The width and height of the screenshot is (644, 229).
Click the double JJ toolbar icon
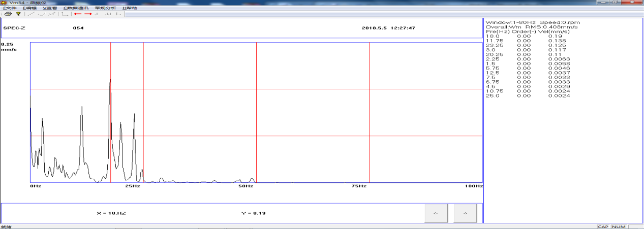[108, 14]
